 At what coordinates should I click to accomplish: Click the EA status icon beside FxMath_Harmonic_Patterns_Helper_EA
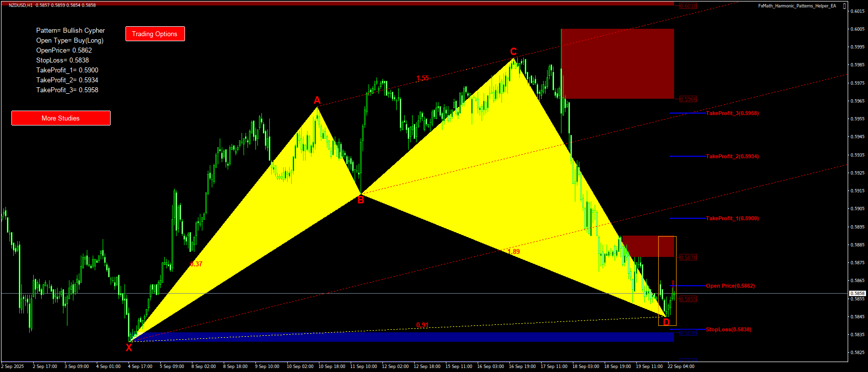844,6
